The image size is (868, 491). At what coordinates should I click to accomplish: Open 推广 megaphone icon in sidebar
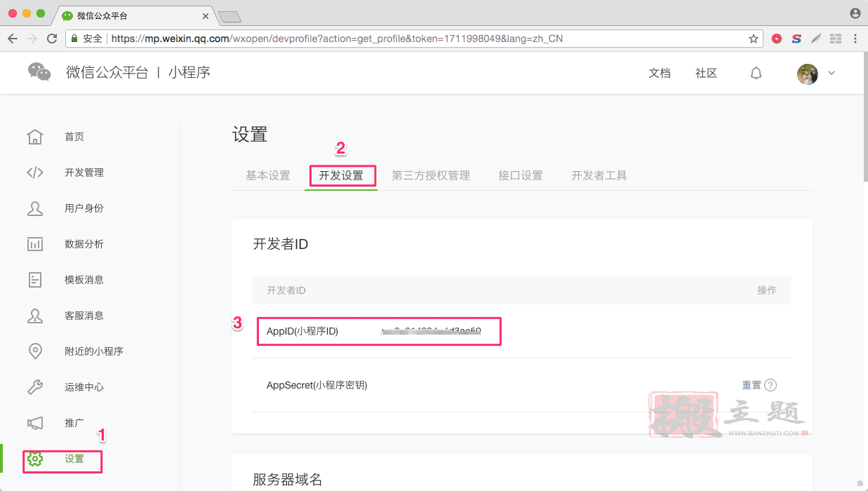pyautogui.click(x=35, y=423)
